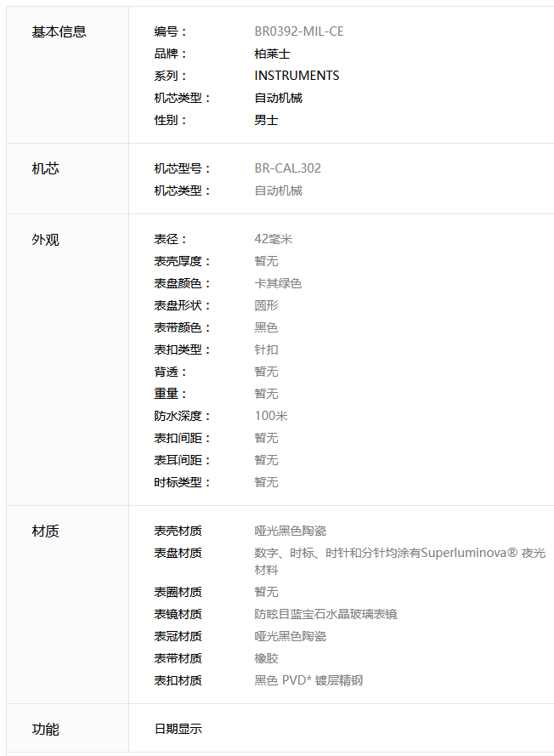Select the 机芯 section heading
The width and height of the screenshot is (554, 756).
45,168
